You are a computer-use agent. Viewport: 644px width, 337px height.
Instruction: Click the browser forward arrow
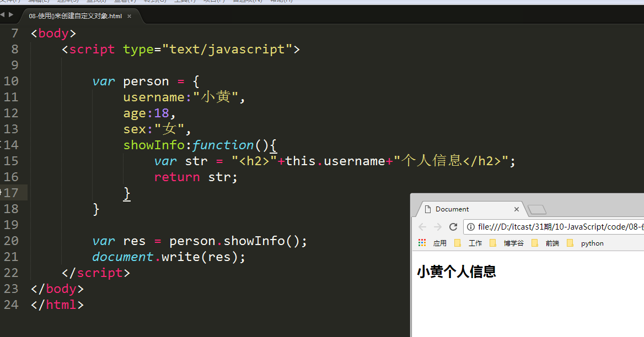(x=438, y=227)
